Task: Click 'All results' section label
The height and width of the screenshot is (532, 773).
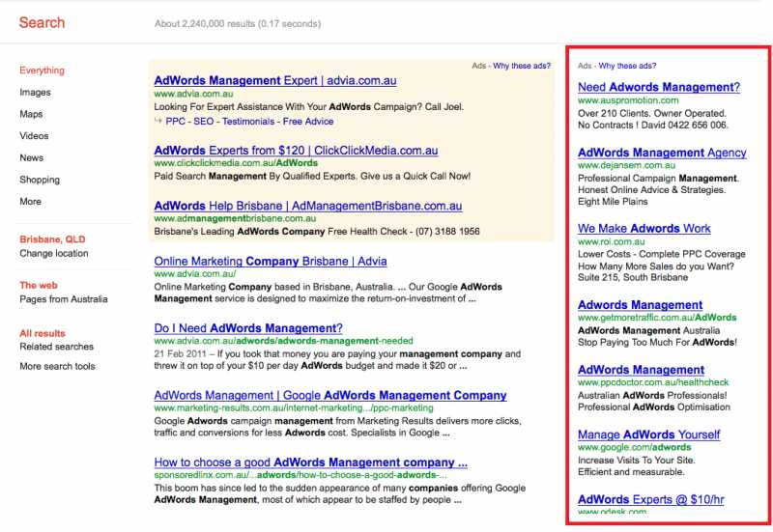Action: pos(43,333)
